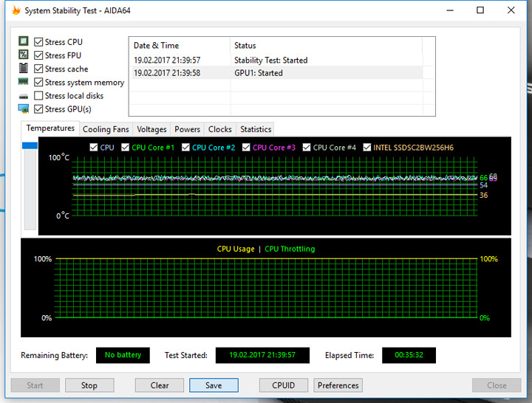
Task: Click the greyed-out Close button
Action: [497, 385]
